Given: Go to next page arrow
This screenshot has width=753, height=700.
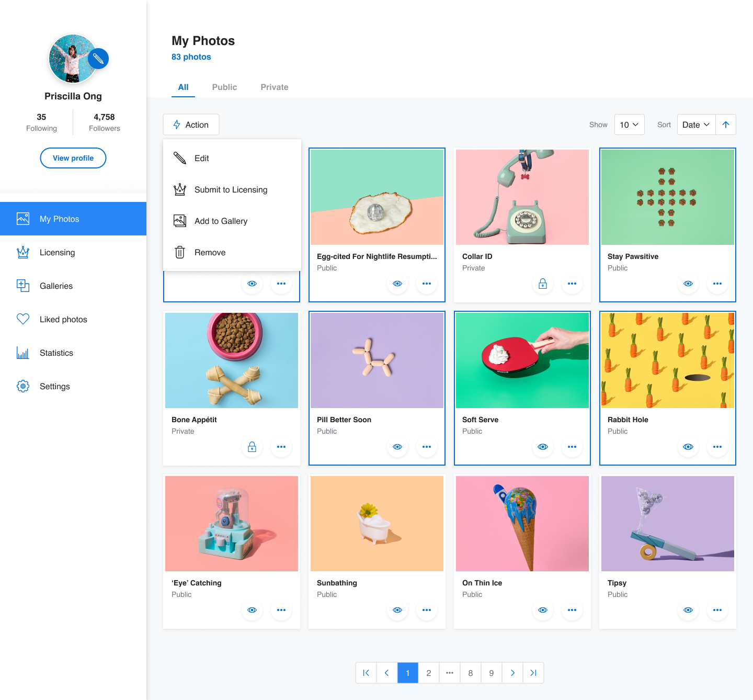Looking at the screenshot, I should click(x=512, y=673).
